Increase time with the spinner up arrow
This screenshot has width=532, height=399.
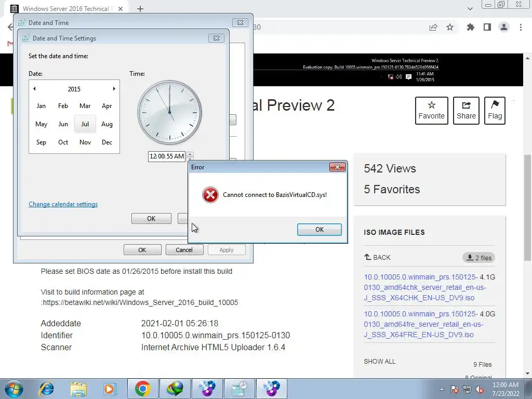pyautogui.click(x=190, y=154)
